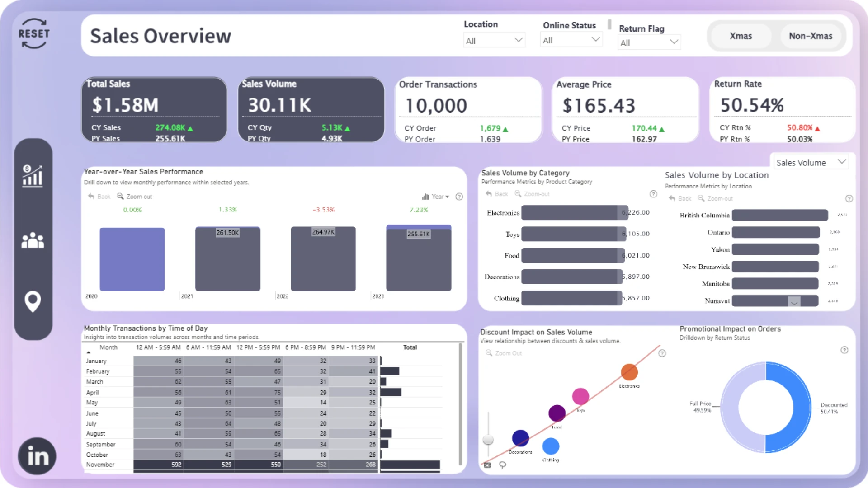Click help icon on Promotional Impact chart
The width and height of the screenshot is (868, 488).
point(844,350)
